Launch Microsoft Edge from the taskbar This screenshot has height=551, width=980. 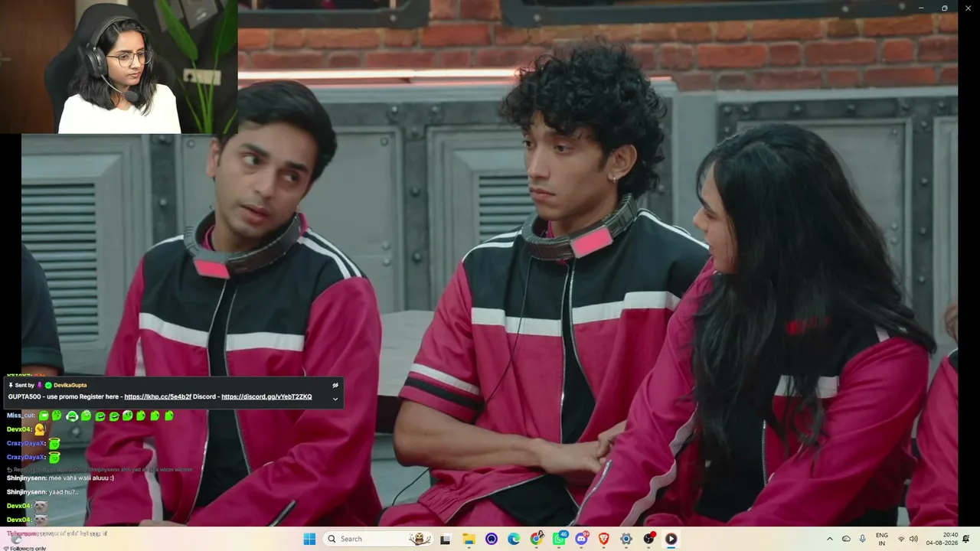click(514, 539)
